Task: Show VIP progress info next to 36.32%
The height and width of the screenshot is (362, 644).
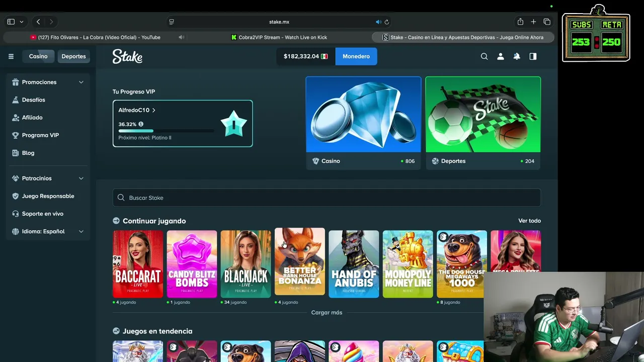Action: [x=141, y=124]
